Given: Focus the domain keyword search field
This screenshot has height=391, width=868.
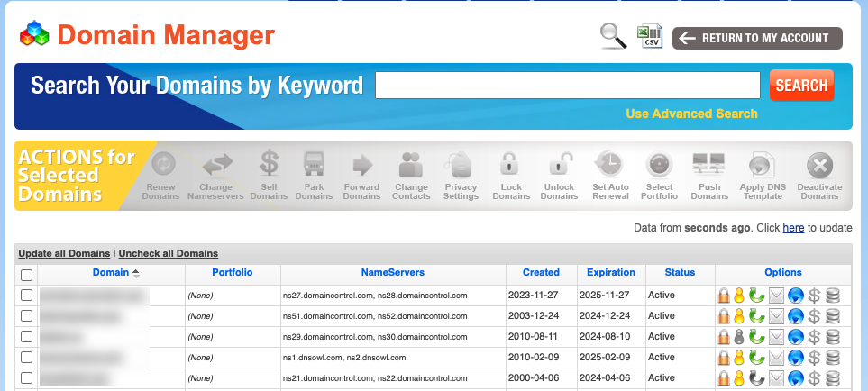Looking at the screenshot, I should click(x=567, y=86).
